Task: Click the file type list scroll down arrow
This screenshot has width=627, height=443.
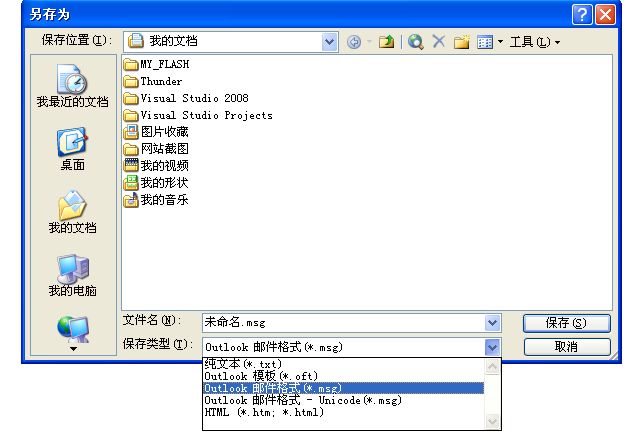Action: click(x=492, y=421)
